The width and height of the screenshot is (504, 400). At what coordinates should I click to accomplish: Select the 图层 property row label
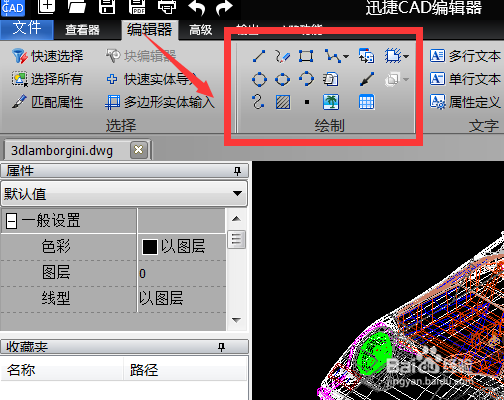(56, 273)
